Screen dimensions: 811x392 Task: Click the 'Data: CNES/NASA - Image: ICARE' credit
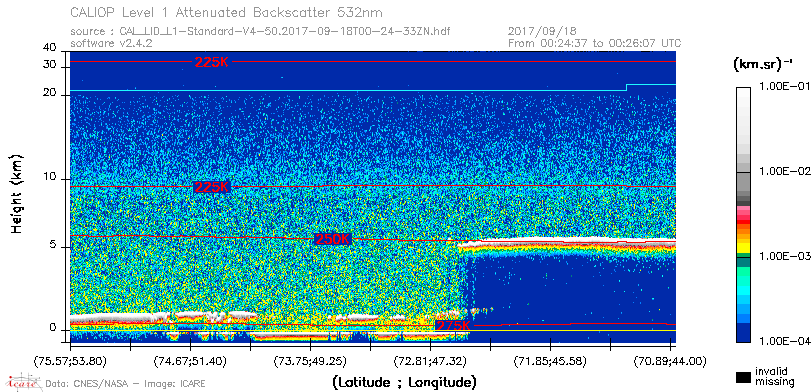tap(125, 384)
